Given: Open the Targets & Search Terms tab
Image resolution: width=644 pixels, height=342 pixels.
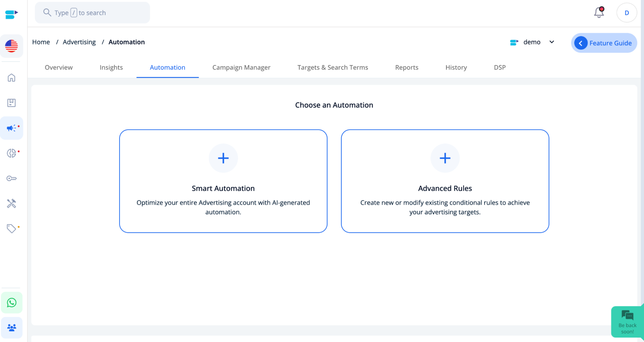Looking at the screenshot, I should pyautogui.click(x=332, y=67).
